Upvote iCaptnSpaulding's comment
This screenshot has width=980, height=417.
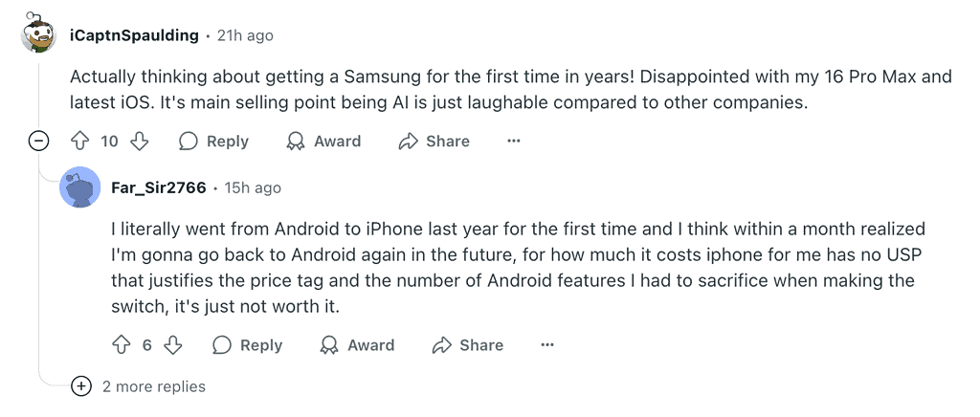(x=80, y=142)
